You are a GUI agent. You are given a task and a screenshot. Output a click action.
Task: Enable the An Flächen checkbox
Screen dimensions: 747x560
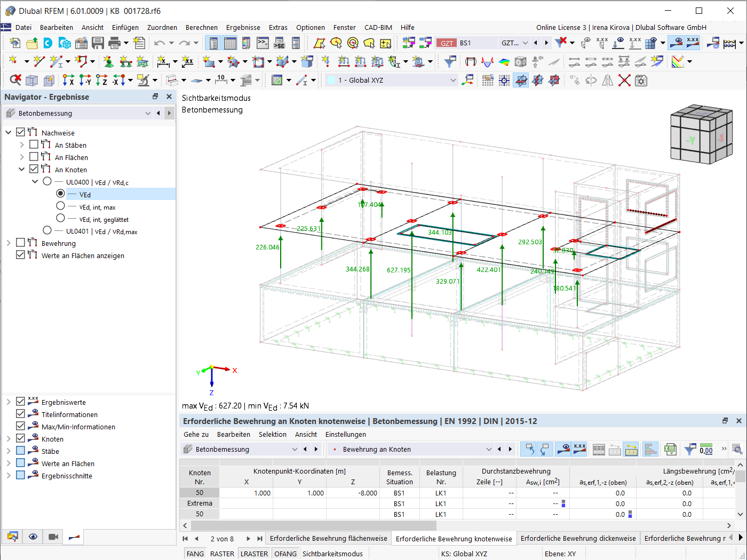coord(34,157)
